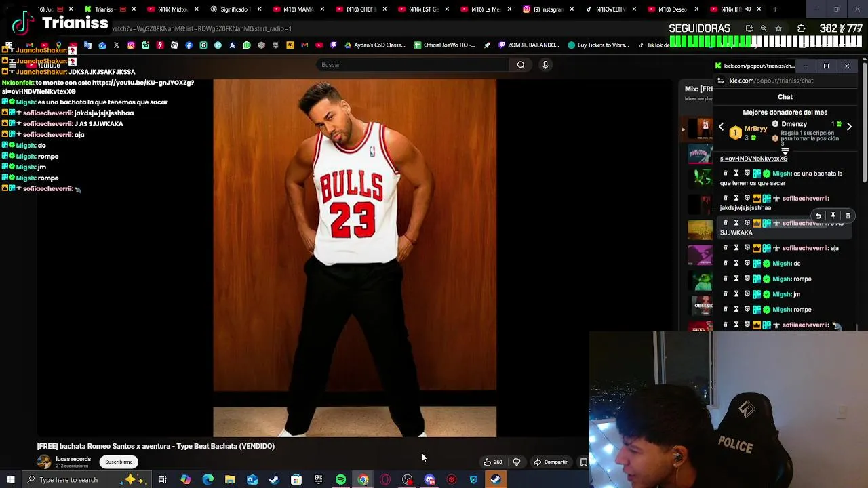This screenshot has width=868, height=488.
Task: Pin the highlighted SJJWKAKA chat message
Action: [833, 216]
